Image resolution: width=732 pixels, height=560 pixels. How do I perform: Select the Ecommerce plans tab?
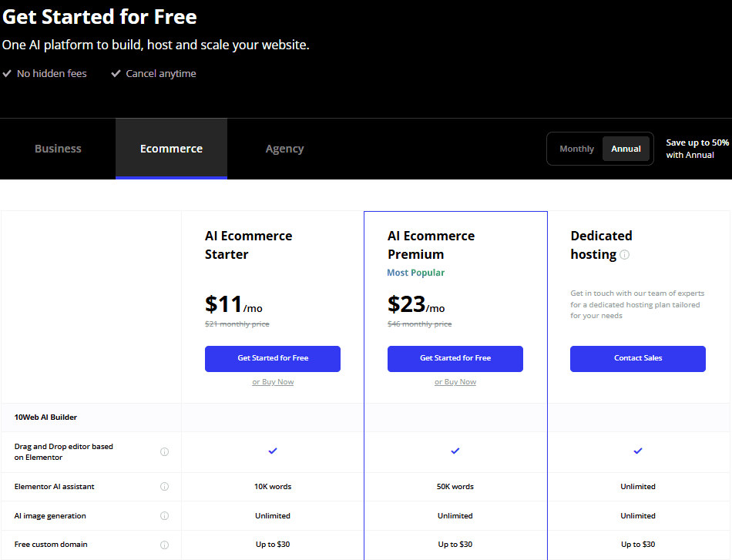tap(171, 149)
